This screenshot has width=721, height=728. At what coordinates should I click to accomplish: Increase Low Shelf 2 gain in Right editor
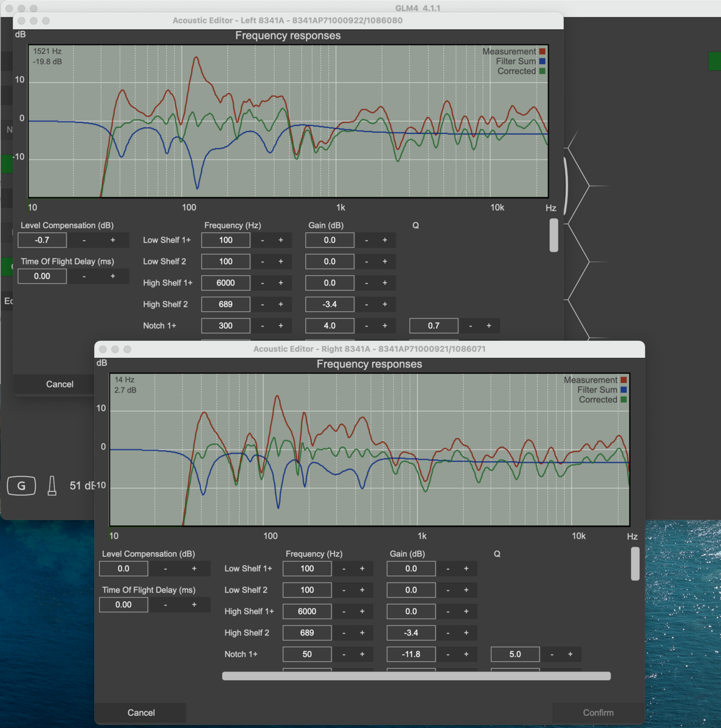[466, 590]
